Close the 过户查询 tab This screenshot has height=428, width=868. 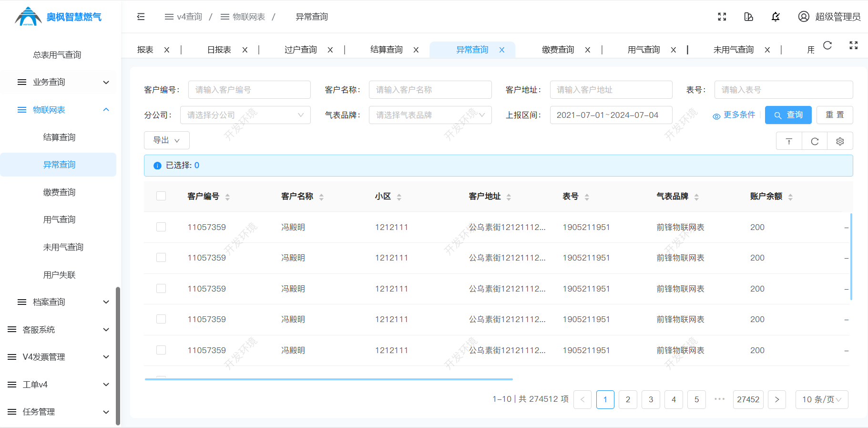tap(330, 50)
